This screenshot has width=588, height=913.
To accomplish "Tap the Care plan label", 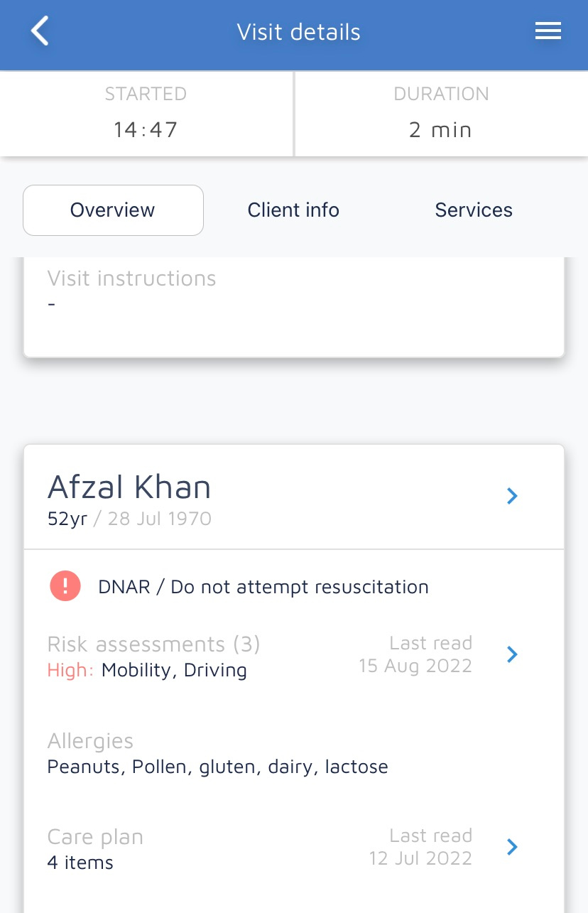I will (95, 837).
